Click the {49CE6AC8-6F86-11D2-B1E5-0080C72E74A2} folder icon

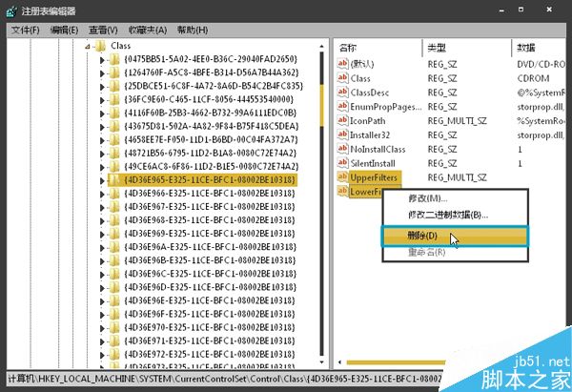click(114, 167)
